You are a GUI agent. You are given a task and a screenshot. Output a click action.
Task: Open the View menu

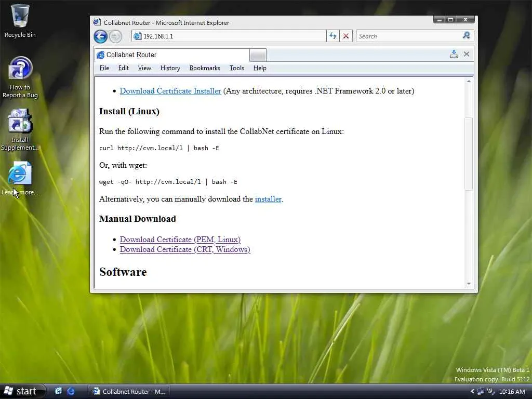pos(144,68)
